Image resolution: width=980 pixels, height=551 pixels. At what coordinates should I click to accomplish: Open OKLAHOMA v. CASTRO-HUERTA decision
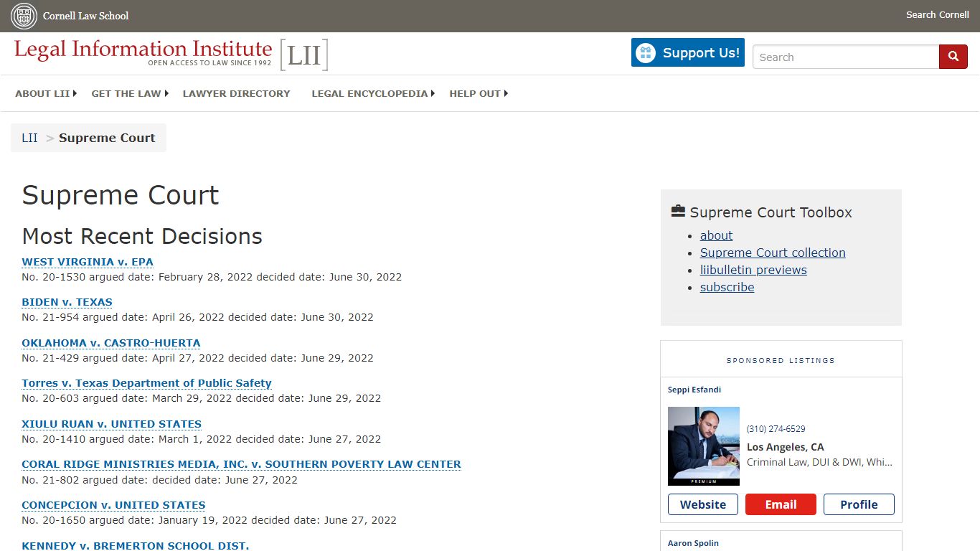[111, 343]
